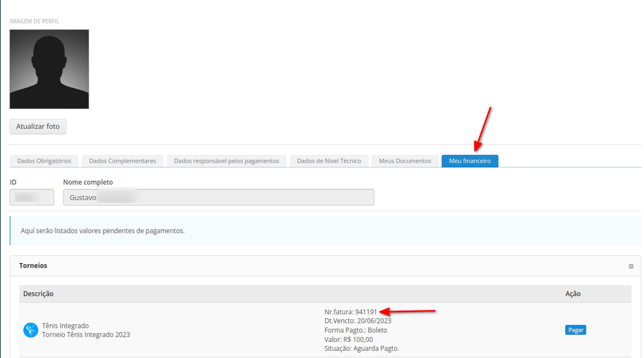644x358 pixels.
Task: Switch to Dados Complementares tab
Action: click(x=122, y=161)
